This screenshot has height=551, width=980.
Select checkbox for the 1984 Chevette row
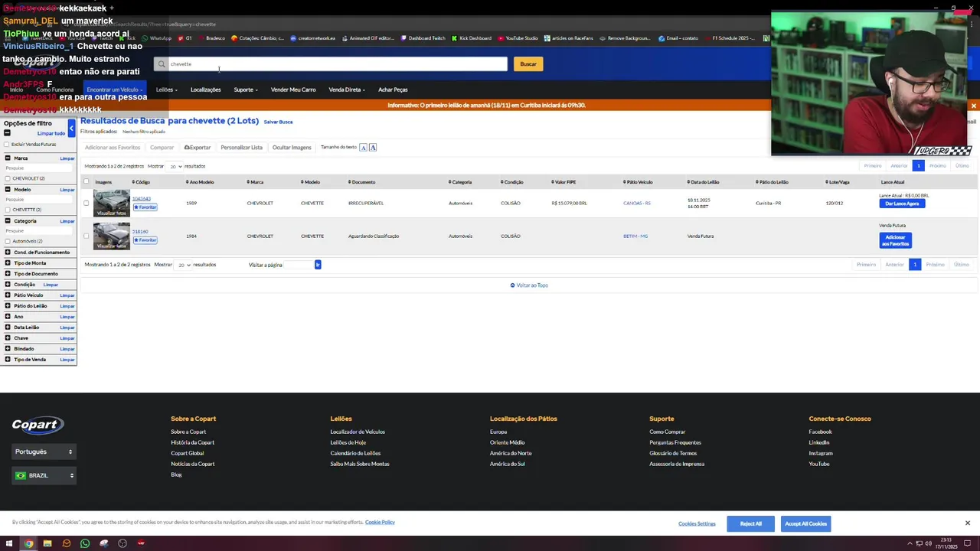[x=87, y=236]
